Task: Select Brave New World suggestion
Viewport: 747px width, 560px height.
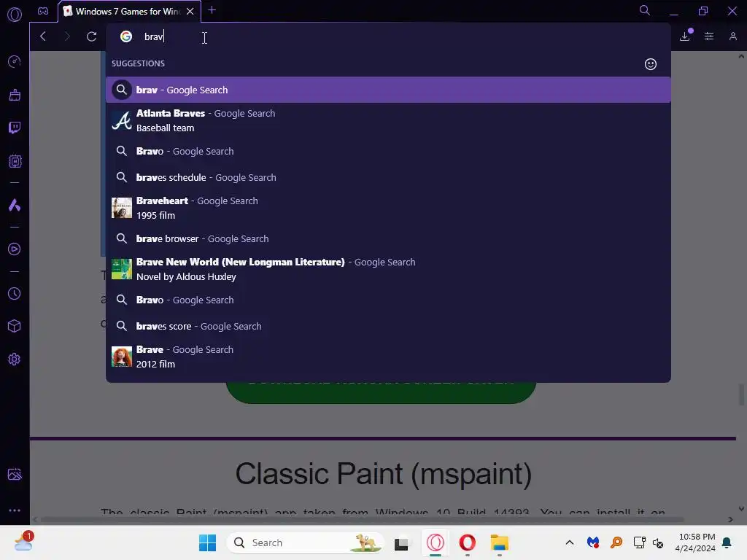Action: (388, 269)
